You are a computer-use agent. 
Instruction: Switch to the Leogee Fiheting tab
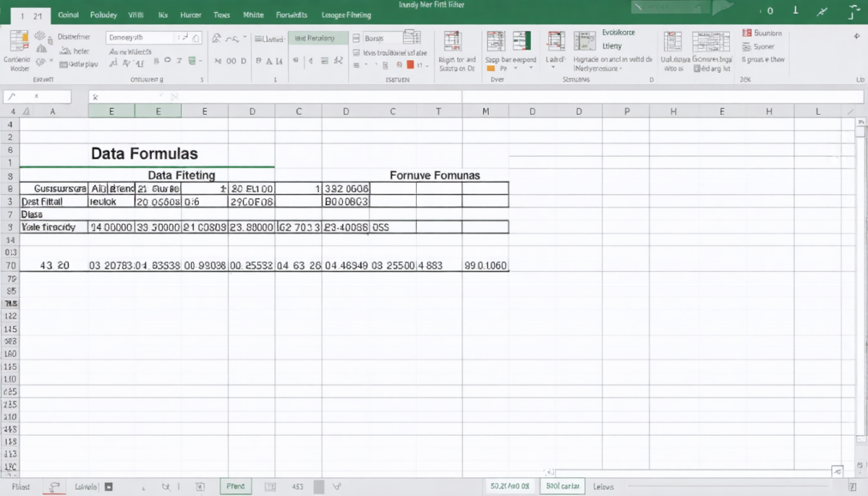click(346, 14)
